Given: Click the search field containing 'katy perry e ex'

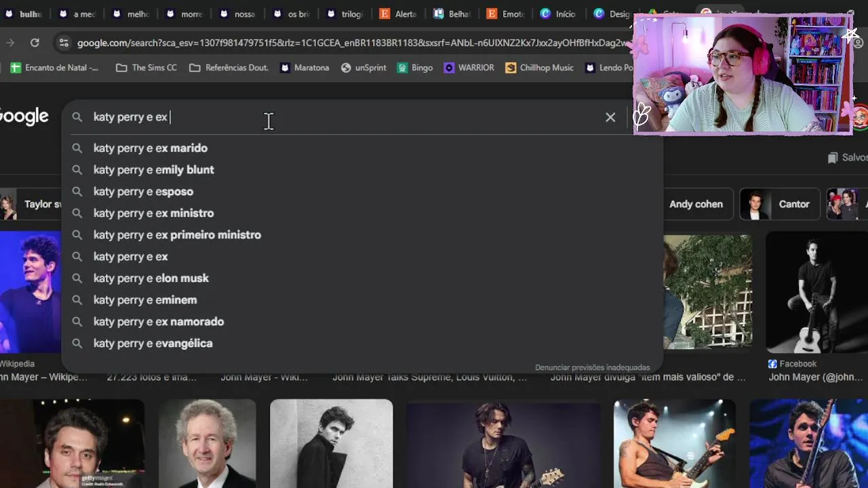Looking at the screenshot, I should coord(346,117).
